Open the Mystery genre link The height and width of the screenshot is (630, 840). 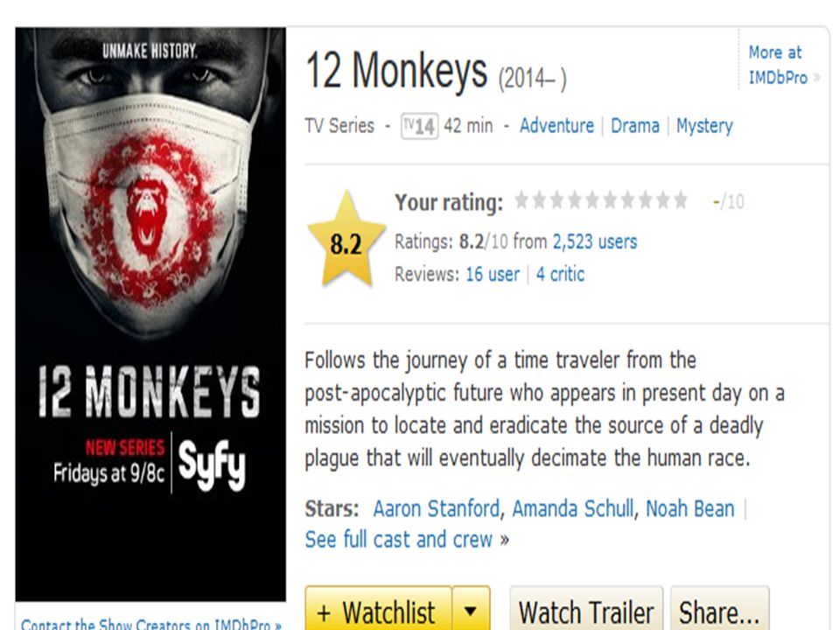[x=704, y=126]
